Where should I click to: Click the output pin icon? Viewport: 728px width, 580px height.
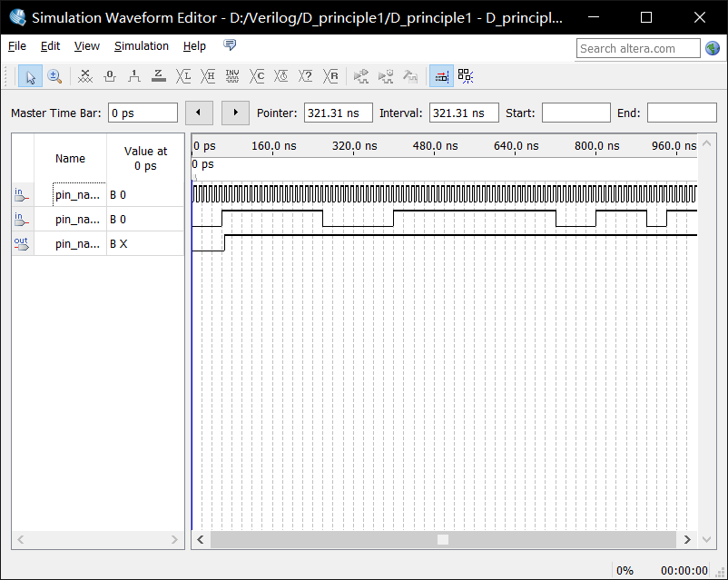[x=22, y=244]
